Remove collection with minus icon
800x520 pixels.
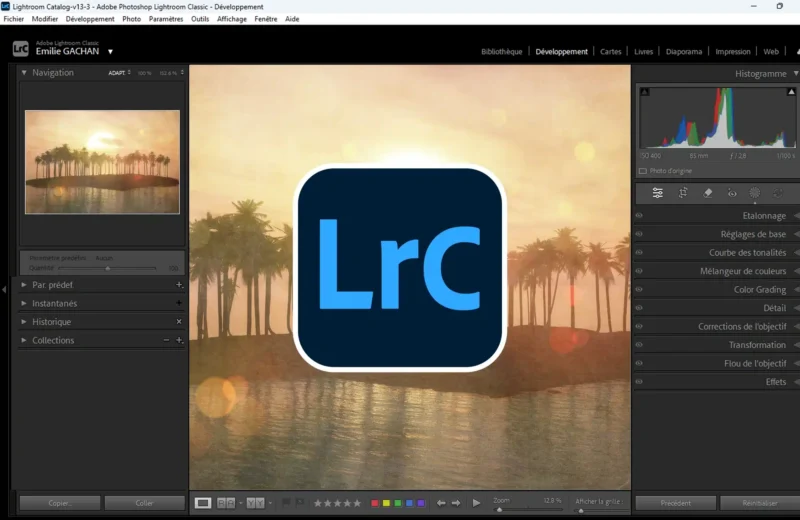pos(166,340)
